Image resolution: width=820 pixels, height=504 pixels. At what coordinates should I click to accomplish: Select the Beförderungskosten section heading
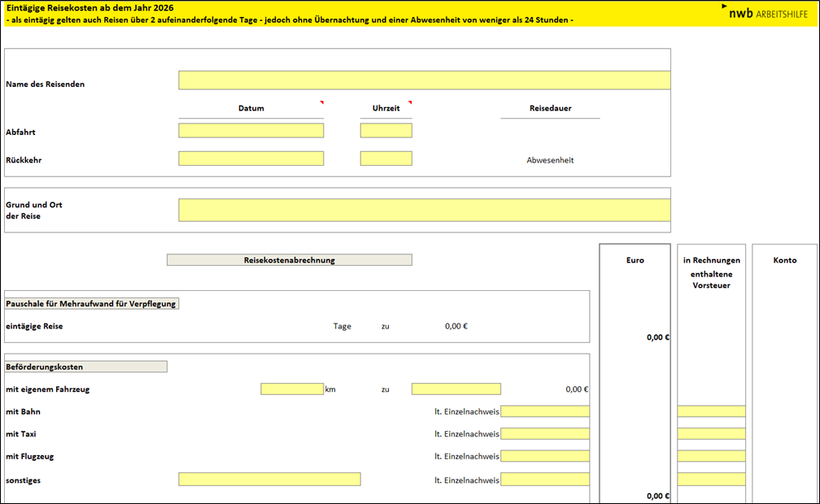point(85,367)
